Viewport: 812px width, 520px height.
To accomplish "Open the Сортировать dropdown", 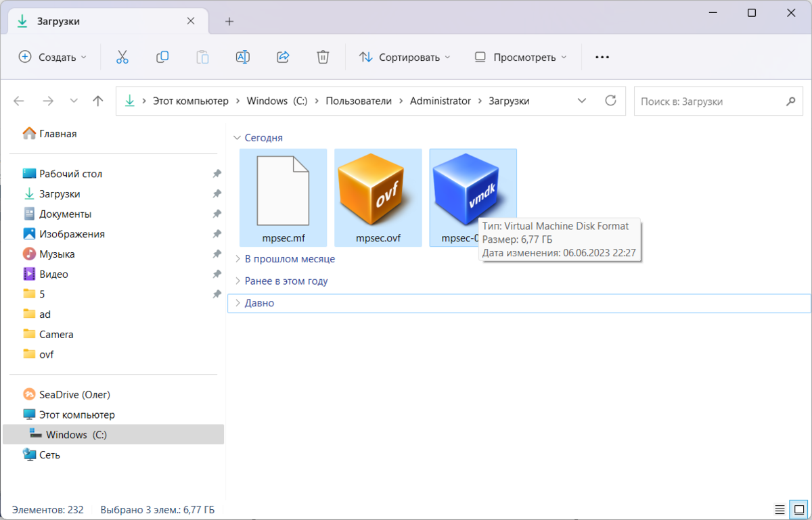I will pos(404,57).
